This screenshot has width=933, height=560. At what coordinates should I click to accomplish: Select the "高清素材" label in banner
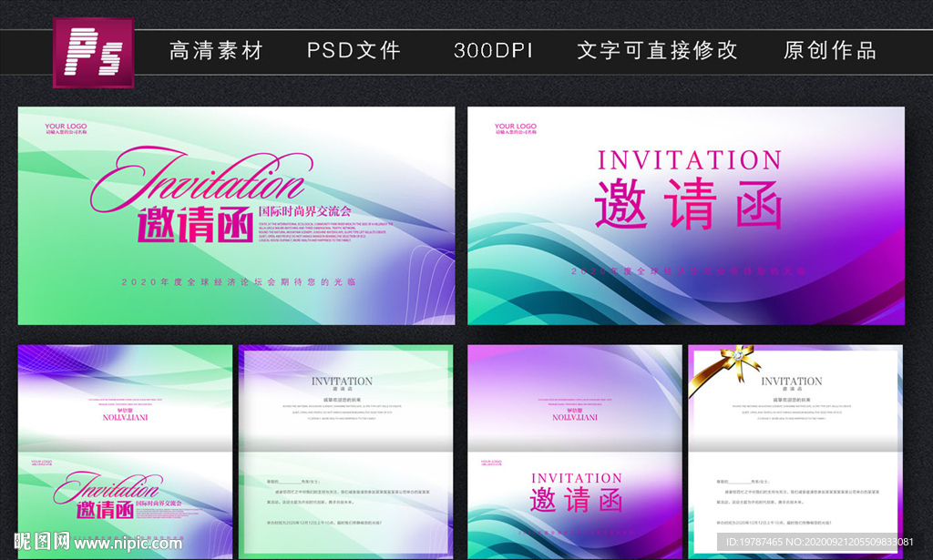pyautogui.click(x=216, y=50)
